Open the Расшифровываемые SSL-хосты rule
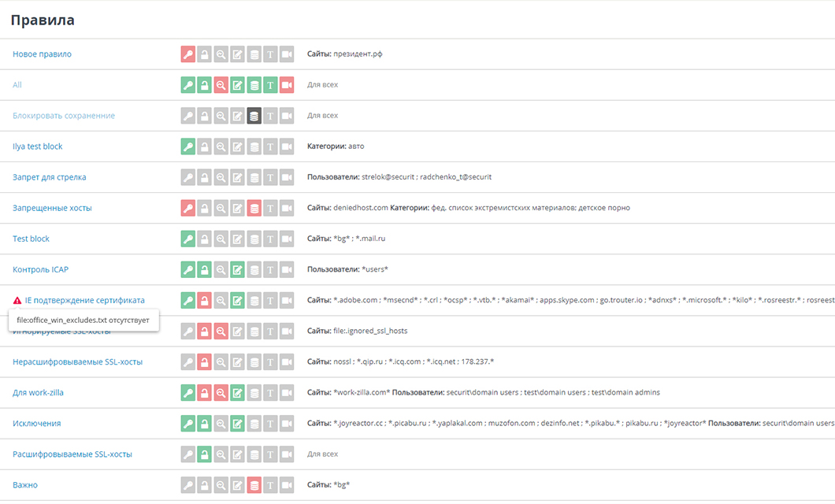Viewport: 835px width, 504px height. [x=72, y=454]
